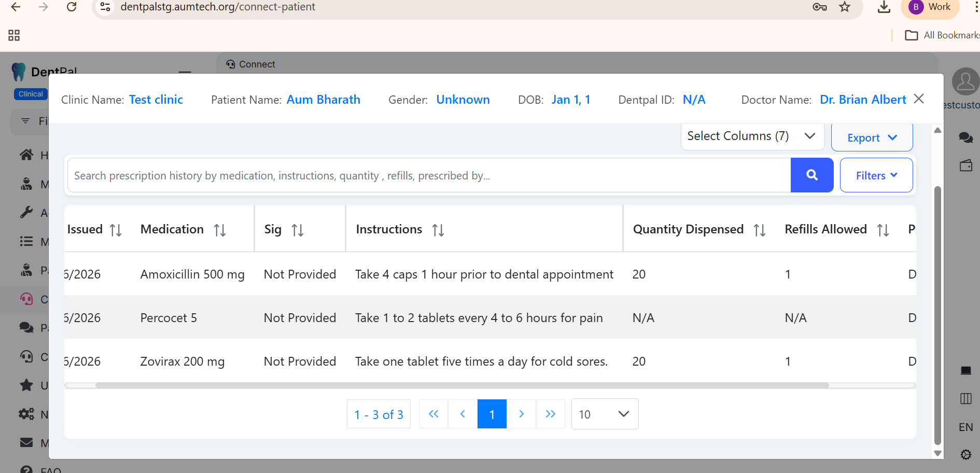The height and width of the screenshot is (473, 980).
Task: Select page 1 in pagination
Action: [492, 414]
